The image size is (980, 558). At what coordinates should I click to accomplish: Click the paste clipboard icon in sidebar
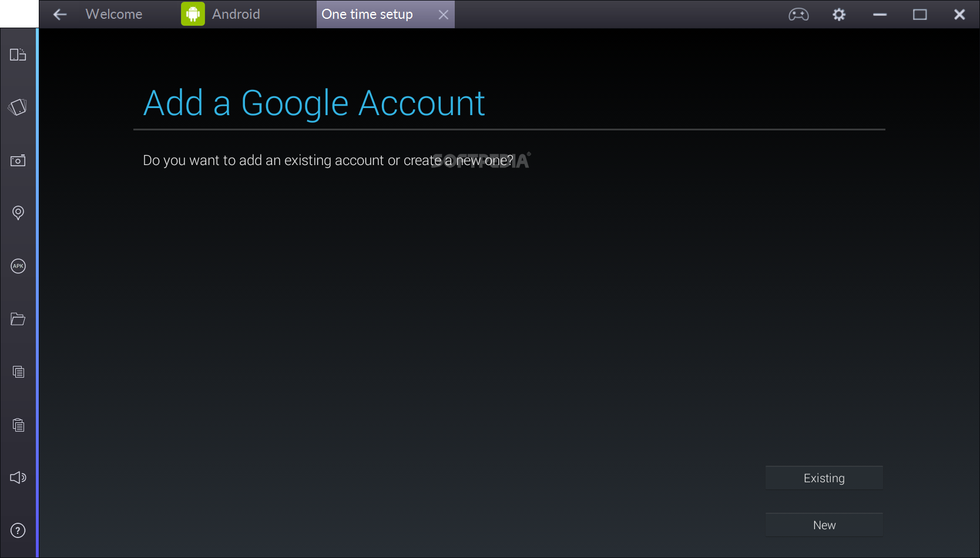(18, 425)
